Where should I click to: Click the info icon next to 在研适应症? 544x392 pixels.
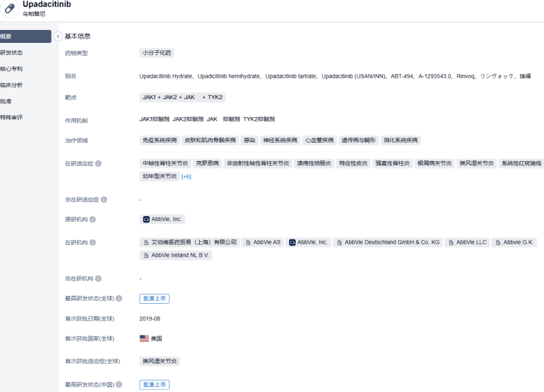(x=99, y=164)
